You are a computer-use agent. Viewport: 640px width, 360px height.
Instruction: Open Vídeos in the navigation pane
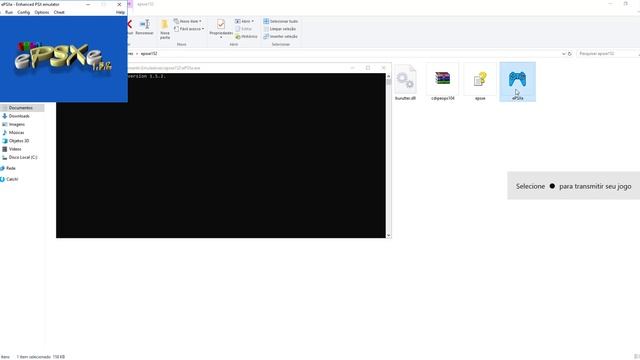point(15,149)
